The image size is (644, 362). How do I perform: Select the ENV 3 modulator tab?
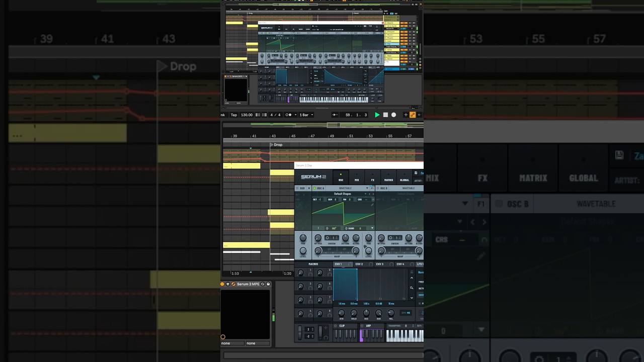[384, 264]
